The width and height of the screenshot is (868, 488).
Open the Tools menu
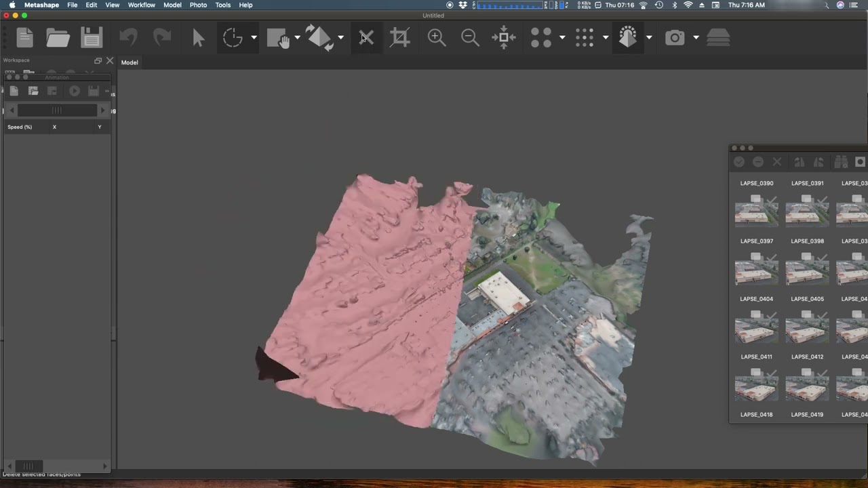[223, 5]
